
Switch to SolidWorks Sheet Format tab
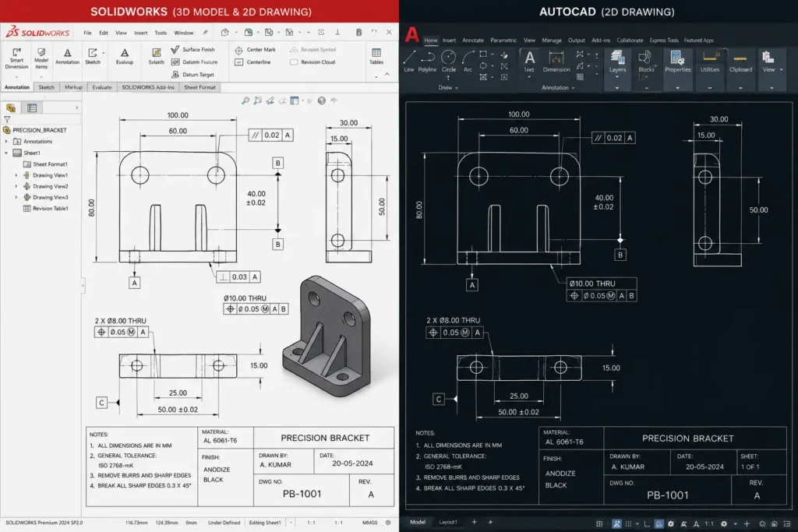point(199,87)
